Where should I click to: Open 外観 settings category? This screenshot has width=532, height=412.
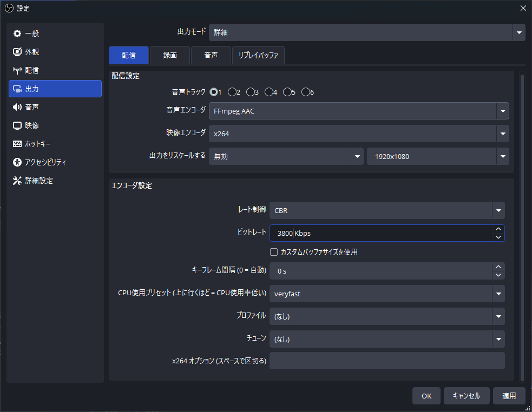click(55, 52)
